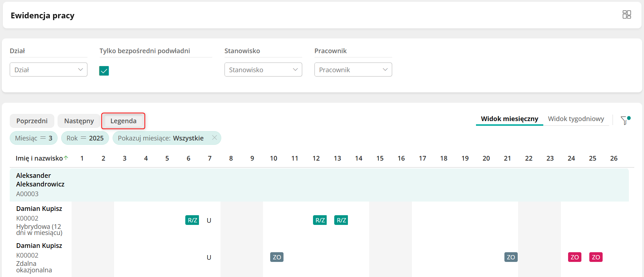Screen dimensions: 644x277
Task: Open the layout grid icon in header
Action: tap(627, 14)
